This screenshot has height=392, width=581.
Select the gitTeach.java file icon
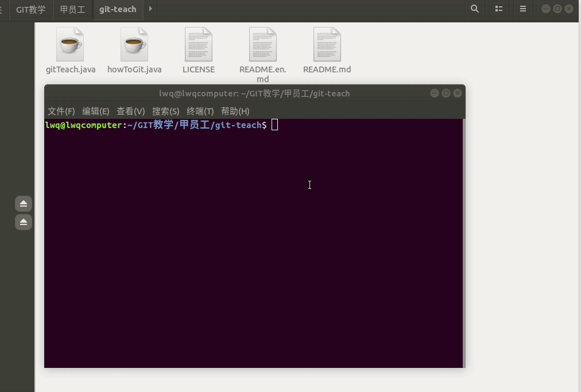coord(70,44)
